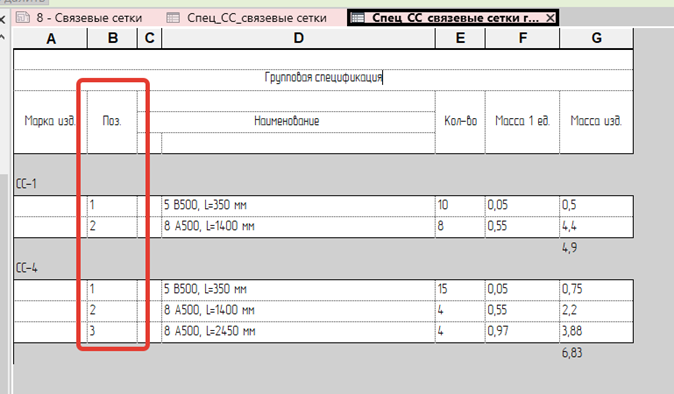
Task: Click the 'СС-1' group row label
Action: click(x=26, y=184)
